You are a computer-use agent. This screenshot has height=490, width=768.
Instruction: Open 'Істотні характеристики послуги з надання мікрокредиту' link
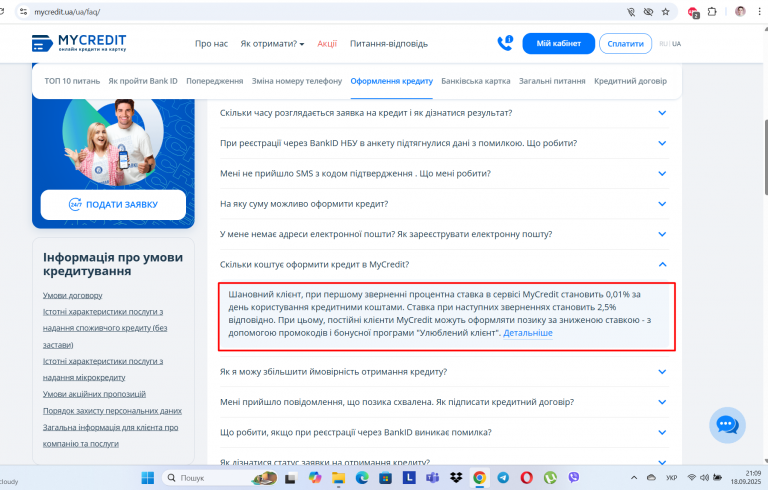coord(103,369)
